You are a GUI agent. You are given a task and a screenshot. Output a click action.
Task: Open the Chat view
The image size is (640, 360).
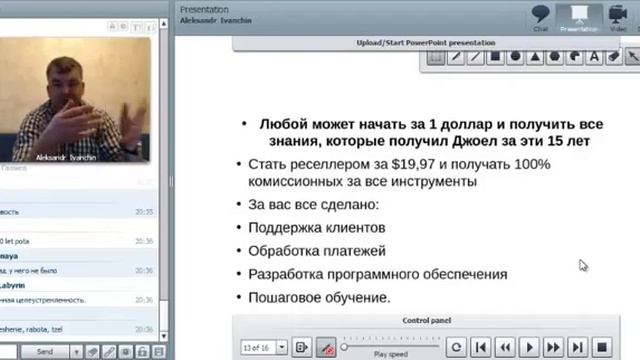click(x=540, y=18)
